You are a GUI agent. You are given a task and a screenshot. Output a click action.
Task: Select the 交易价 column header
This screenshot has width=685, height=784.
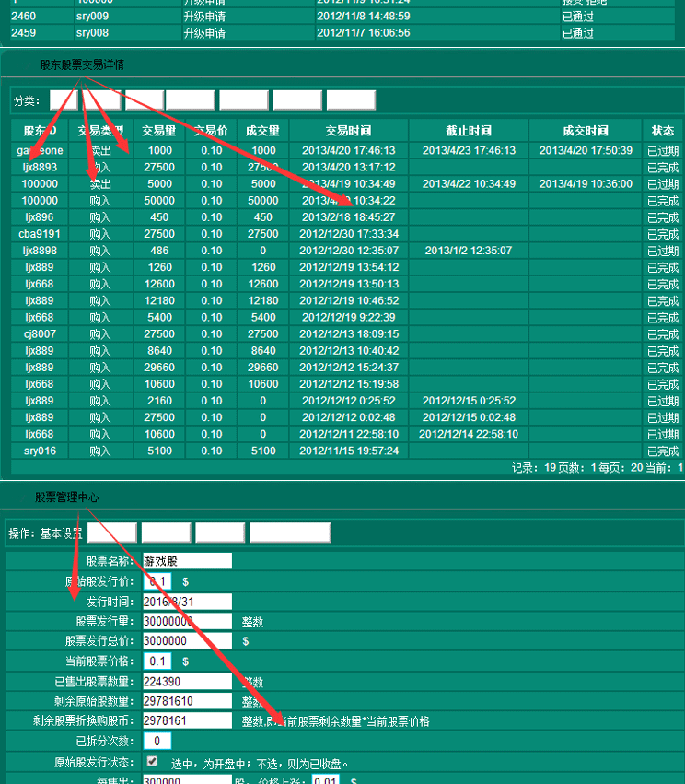(212, 131)
